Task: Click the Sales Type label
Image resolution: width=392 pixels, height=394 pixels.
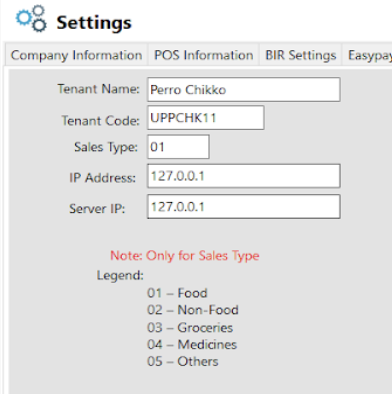Action: 106,147
